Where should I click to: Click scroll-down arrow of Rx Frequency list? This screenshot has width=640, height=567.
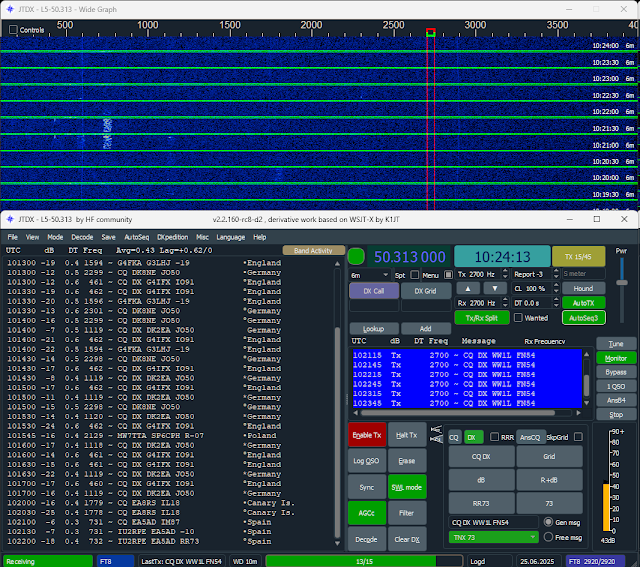coord(587,403)
